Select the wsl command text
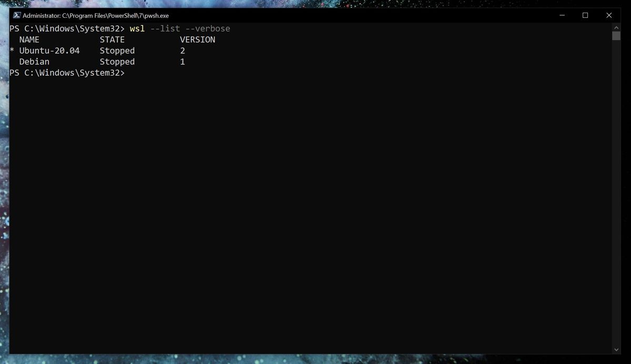Image resolution: width=631 pixels, height=364 pixels. [137, 28]
